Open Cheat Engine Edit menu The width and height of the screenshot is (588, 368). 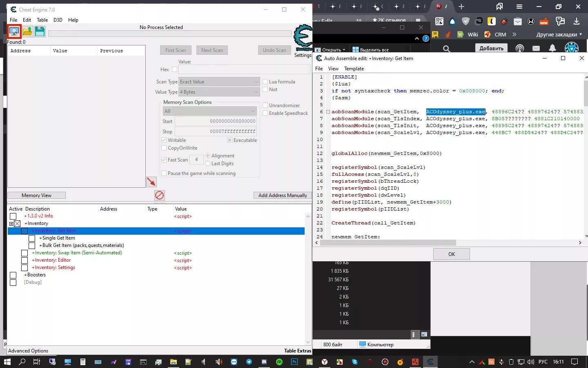pos(27,20)
